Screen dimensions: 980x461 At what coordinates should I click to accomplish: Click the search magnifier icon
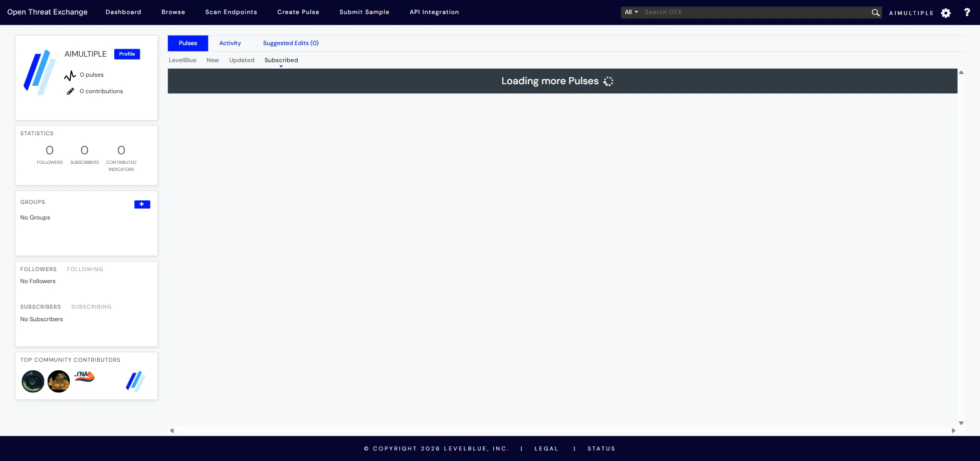(875, 13)
